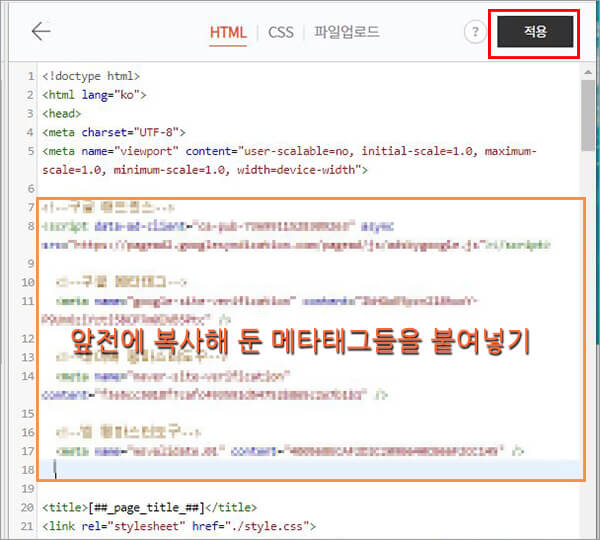600x540 pixels.
Task: Click the scrollbar up arrow
Action: [588, 72]
